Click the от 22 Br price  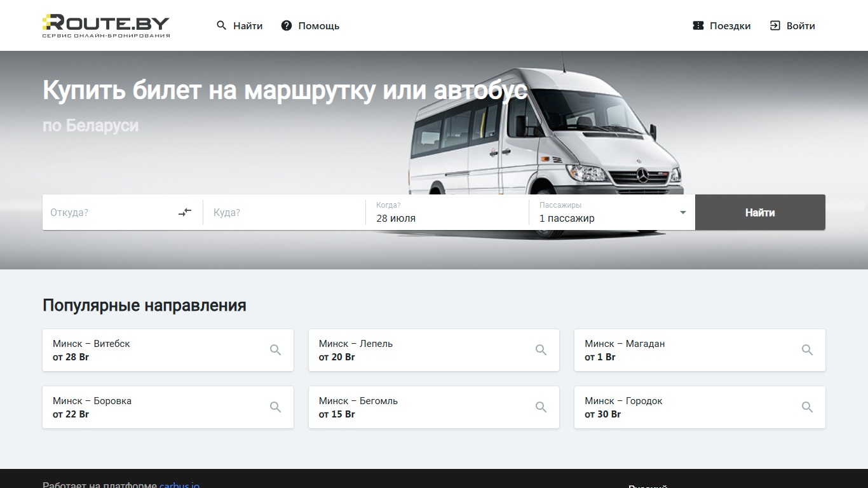[x=71, y=414]
